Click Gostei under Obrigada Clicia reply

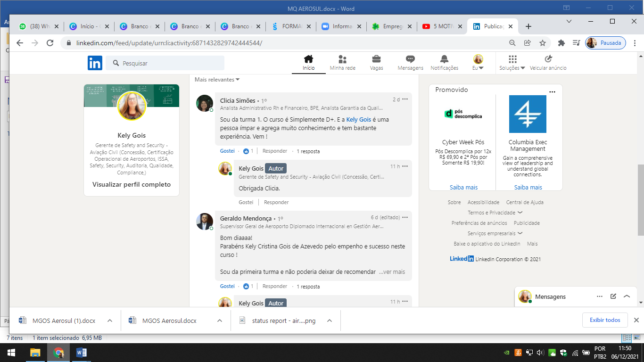pos(246,202)
